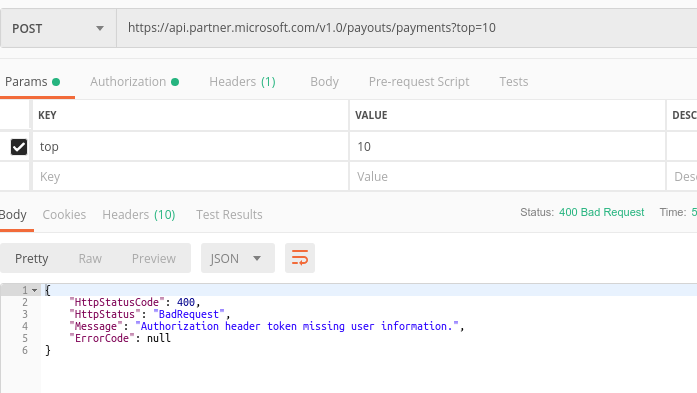Viewport: 697px width, 393px height.
Task: Open the Tests tab
Action: click(513, 82)
